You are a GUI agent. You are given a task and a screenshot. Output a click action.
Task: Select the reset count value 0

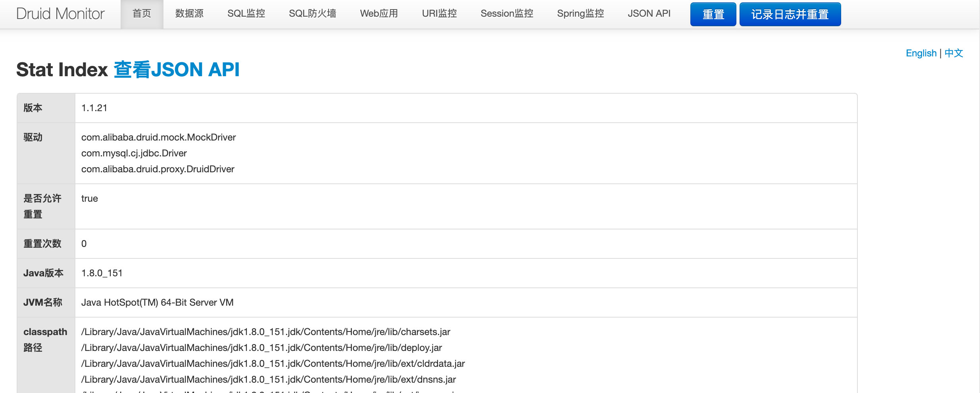click(84, 244)
